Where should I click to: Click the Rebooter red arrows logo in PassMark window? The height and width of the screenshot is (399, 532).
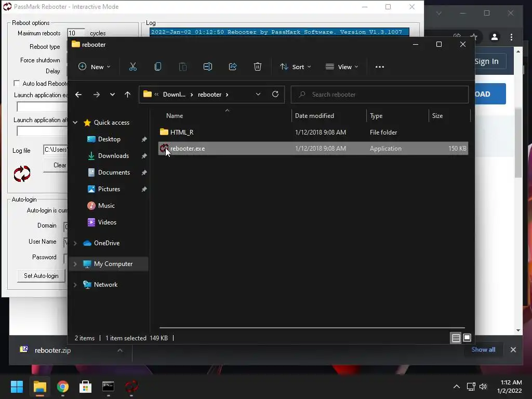pyautogui.click(x=22, y=174)
